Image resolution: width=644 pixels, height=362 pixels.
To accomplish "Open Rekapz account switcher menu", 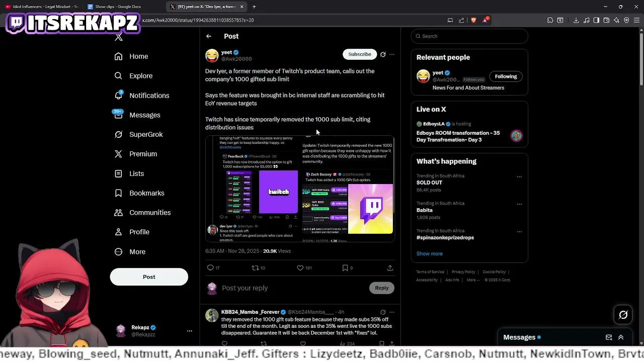I will click(x=189, y=331).
